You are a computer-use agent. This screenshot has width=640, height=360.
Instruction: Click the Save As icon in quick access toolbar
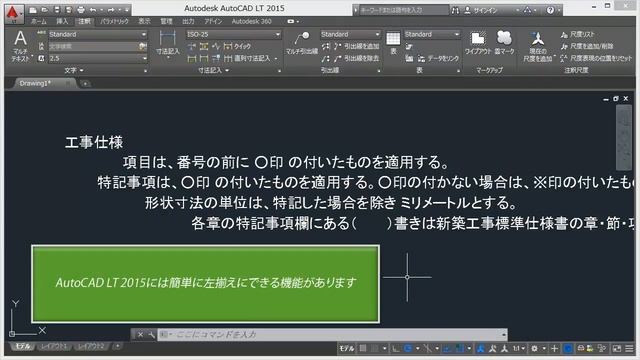(69, 9)
